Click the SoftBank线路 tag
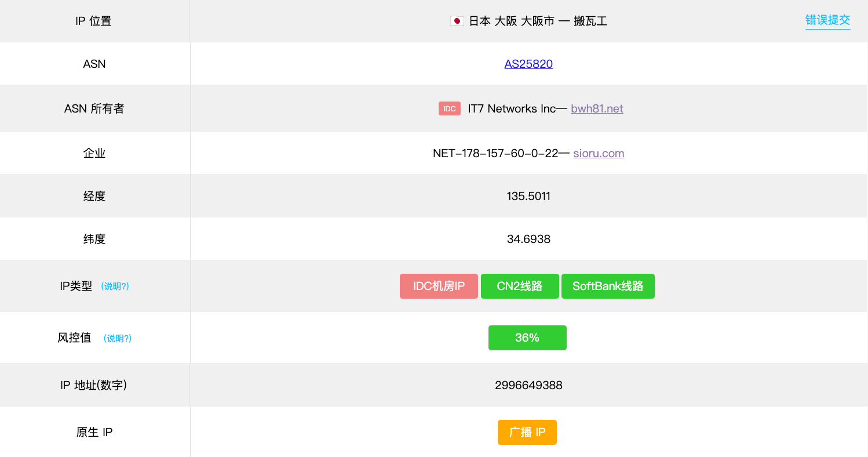Viewport: 868px width, 457px height. [x=608, y=286]
